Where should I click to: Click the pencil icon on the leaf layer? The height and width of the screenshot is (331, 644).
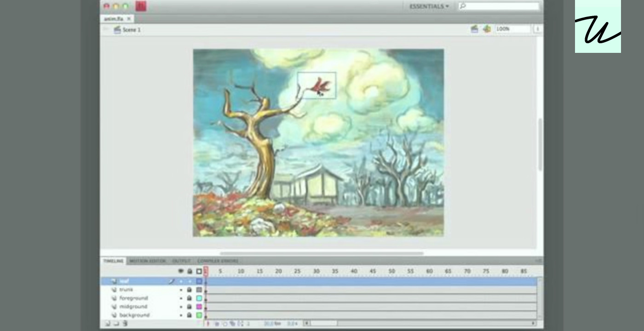coord(171,281)
